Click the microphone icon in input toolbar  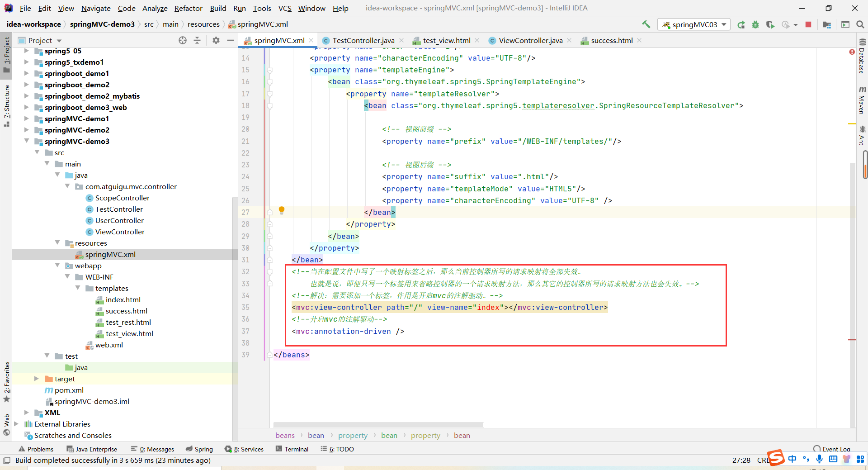click(819, 459)
